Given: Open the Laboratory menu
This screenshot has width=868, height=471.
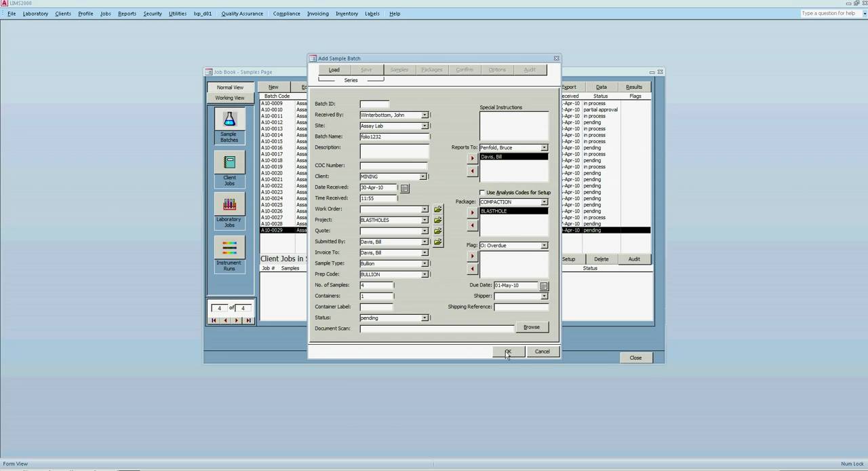Looking at the screenshot, I should click(x=35, y=14).
